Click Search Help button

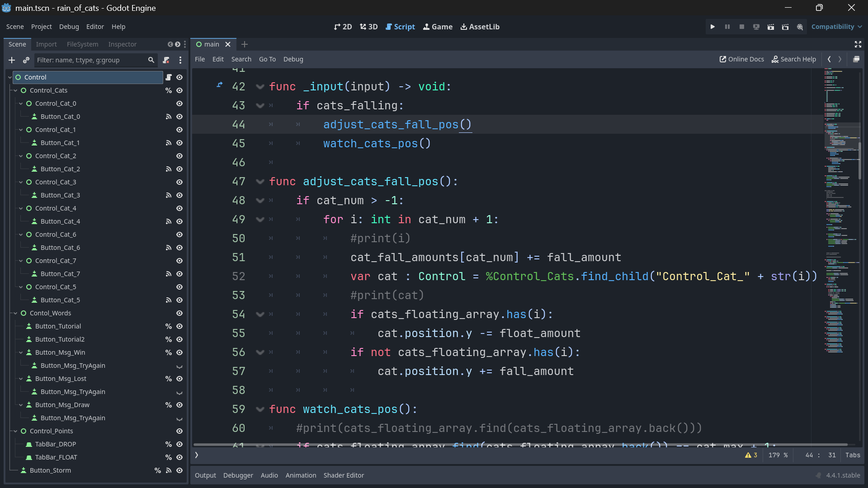(x=793, y=59)
